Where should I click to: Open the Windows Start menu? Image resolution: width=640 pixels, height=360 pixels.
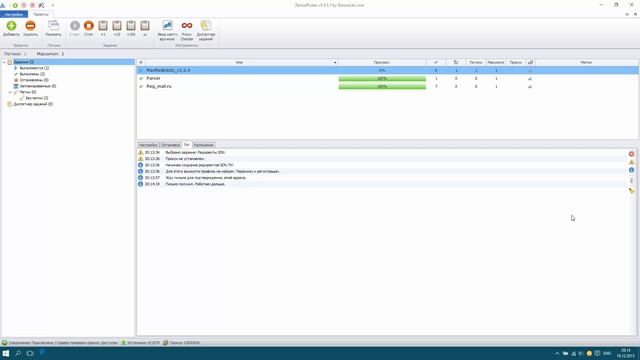[6, 353]
